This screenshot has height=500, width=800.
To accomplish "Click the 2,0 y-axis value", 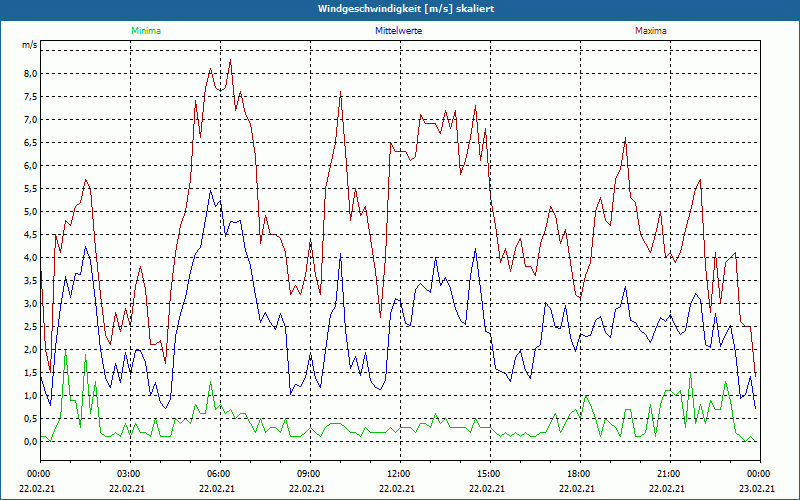I will click(x=31, y=349).
